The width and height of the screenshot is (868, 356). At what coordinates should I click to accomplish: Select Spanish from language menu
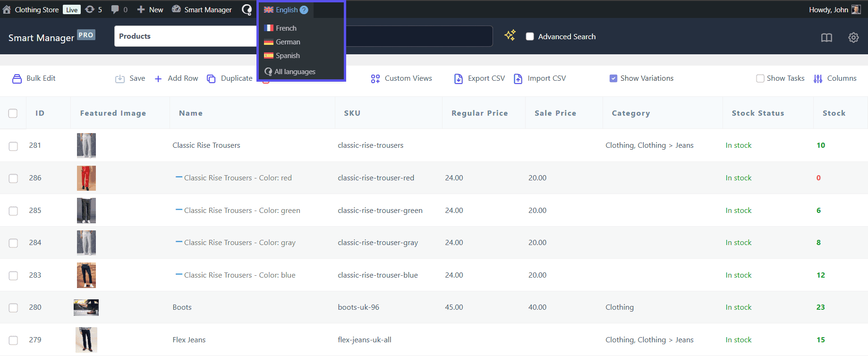pyautogui.click(x=282, y=56)
